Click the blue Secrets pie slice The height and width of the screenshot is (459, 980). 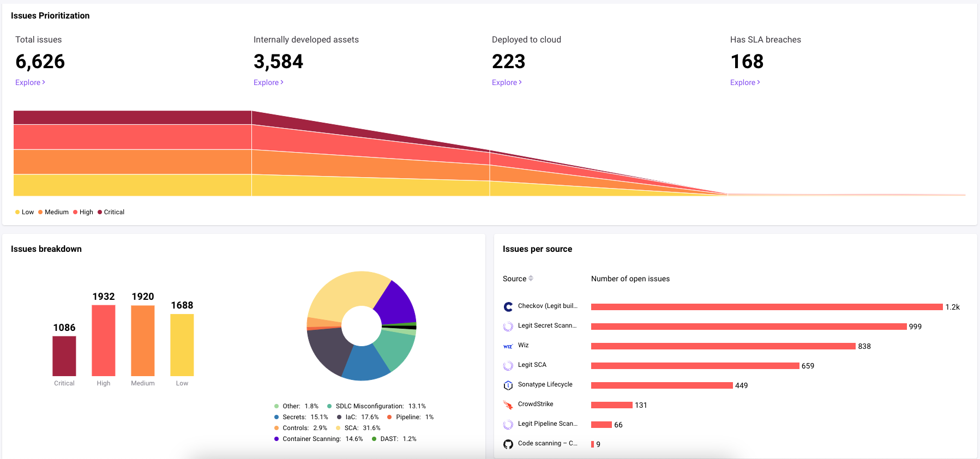[365, 364]
